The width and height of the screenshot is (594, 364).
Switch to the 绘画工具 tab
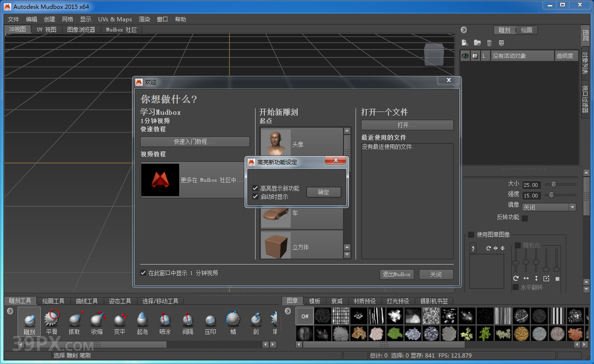click(53, 301)
